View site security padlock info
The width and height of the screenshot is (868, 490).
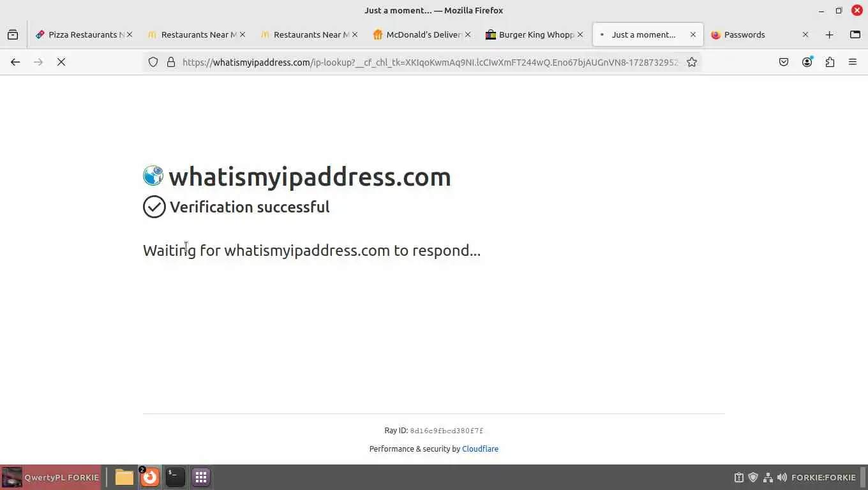pos(171,62)
